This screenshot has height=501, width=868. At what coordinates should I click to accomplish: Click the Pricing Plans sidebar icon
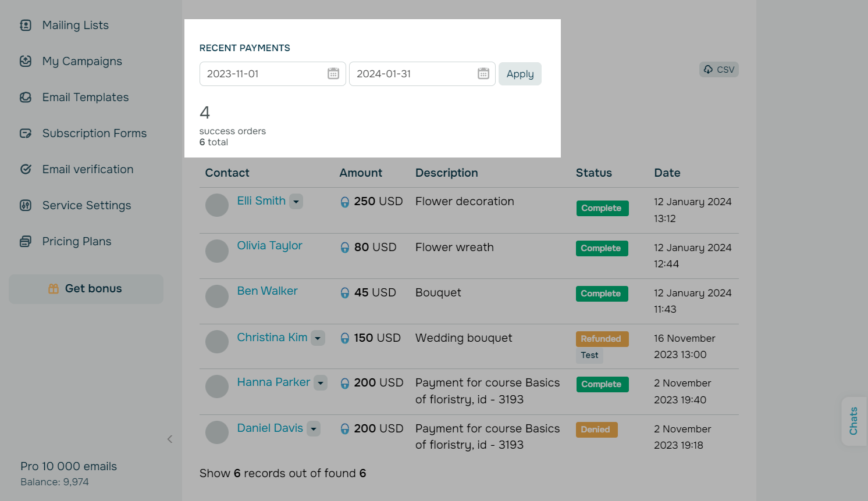click(x=26, y=241)
